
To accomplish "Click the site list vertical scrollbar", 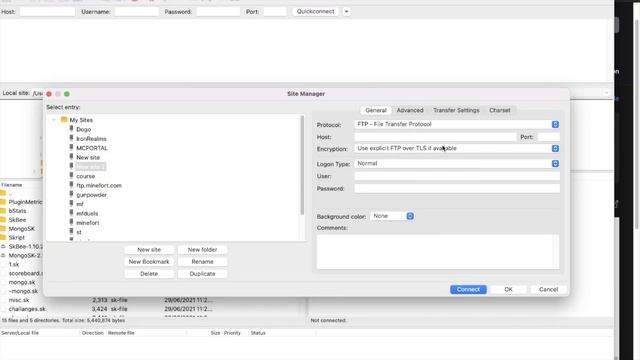I will [x=302, y=165].
